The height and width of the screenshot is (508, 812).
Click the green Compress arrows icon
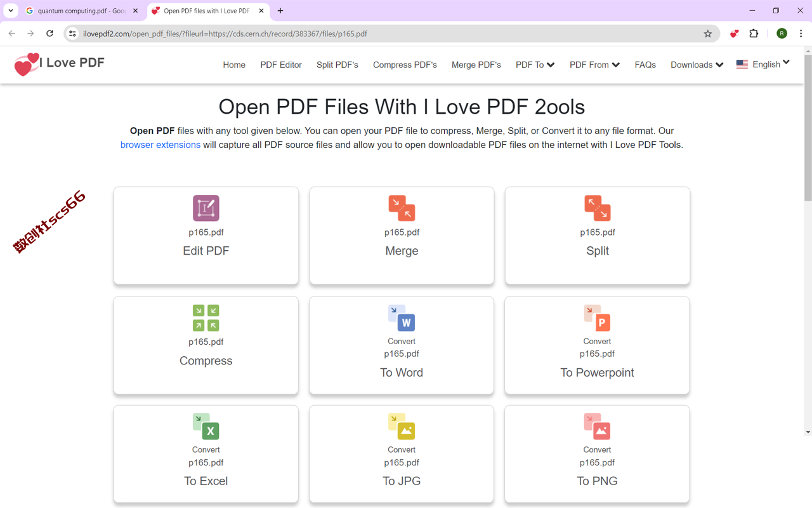[x=206, y=317]
